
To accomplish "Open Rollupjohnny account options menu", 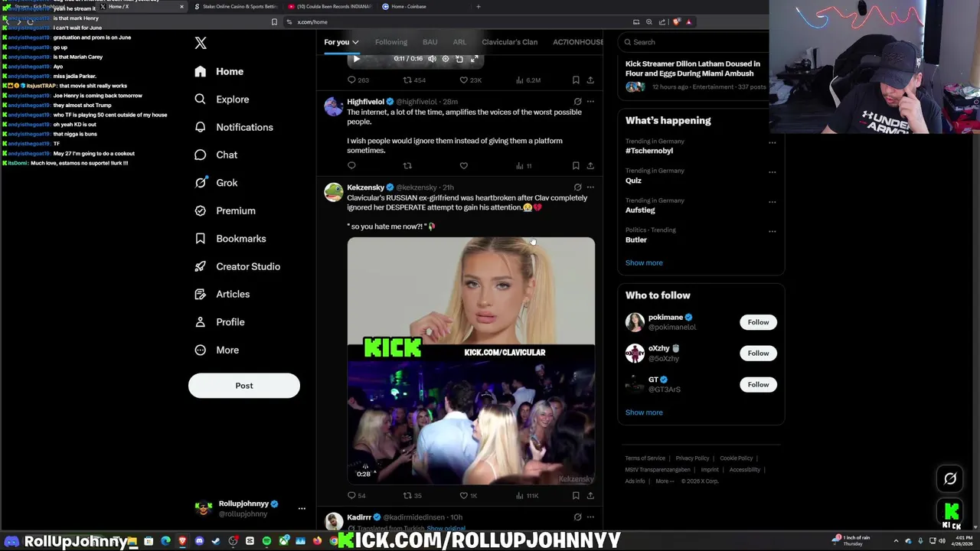I will pos(302,508).
